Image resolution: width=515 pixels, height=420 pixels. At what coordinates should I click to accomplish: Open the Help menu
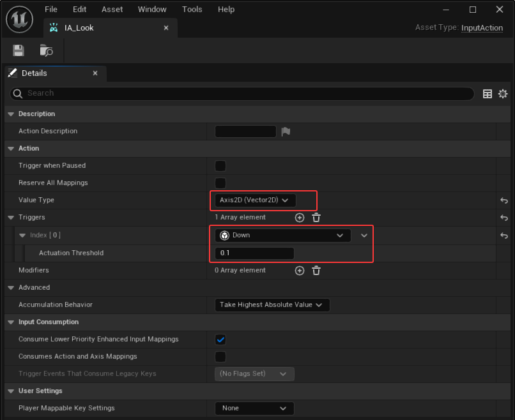226,9
